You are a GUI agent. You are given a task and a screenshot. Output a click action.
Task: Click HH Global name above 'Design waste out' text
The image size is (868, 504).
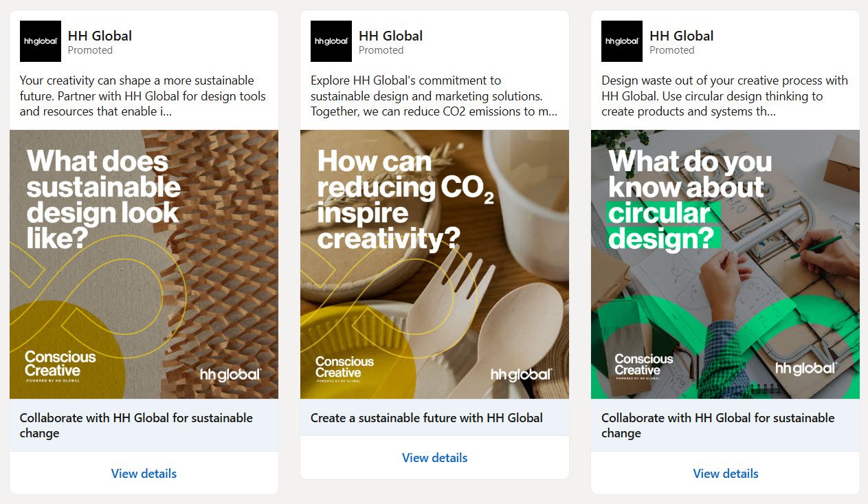point(681,36)
